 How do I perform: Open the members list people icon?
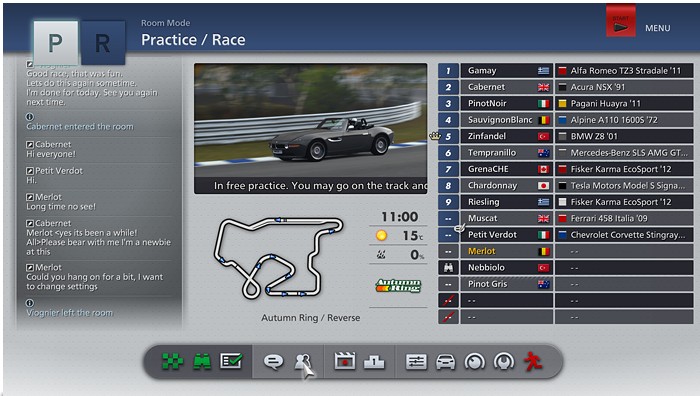[x=303, y=361]
